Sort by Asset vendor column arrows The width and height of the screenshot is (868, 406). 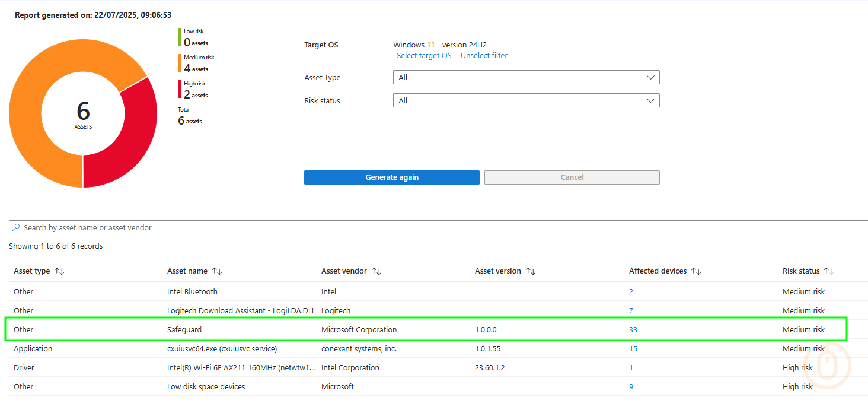376,271
